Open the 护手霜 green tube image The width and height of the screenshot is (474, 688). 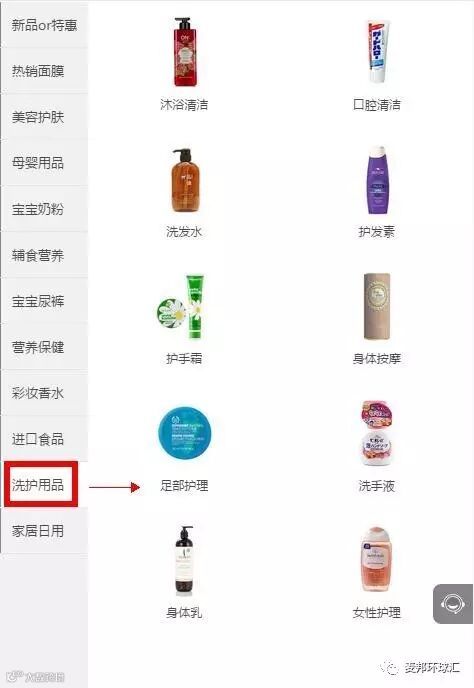pyautogui.click(x=182, y=307)
